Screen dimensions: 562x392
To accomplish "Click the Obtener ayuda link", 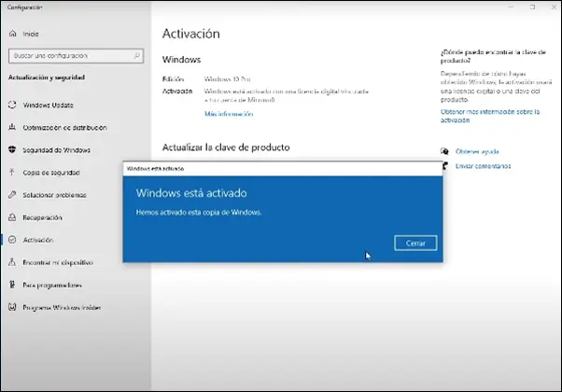I will (x=477, y=151).
